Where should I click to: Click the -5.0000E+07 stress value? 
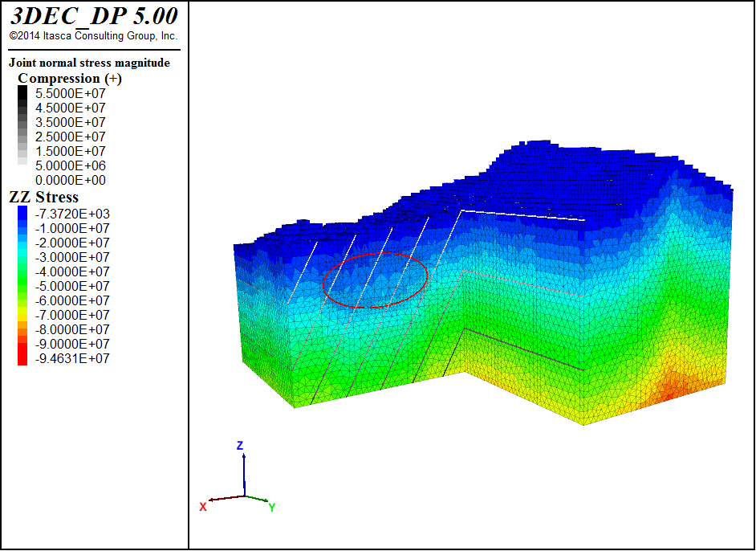(x=72, y=286)
